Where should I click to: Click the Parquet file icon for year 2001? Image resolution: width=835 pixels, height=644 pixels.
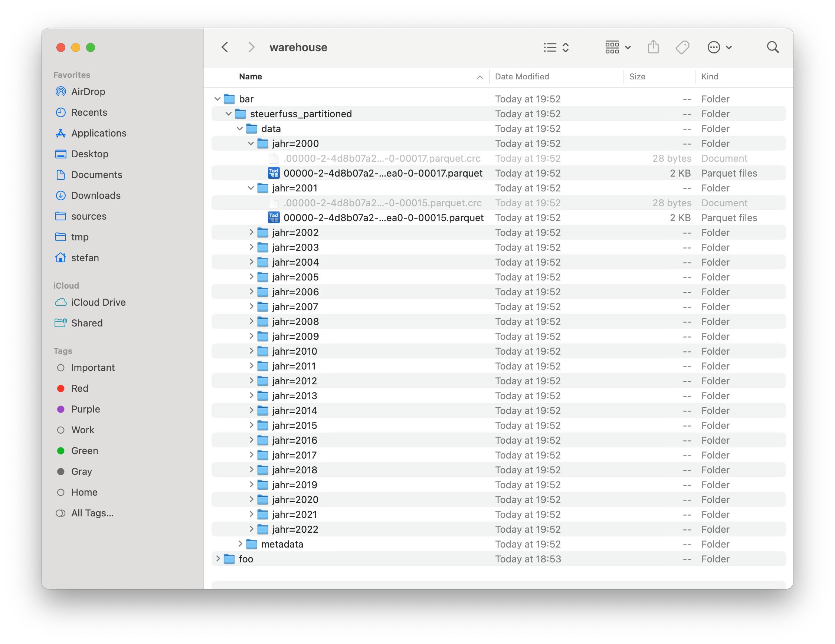[275, 218]
